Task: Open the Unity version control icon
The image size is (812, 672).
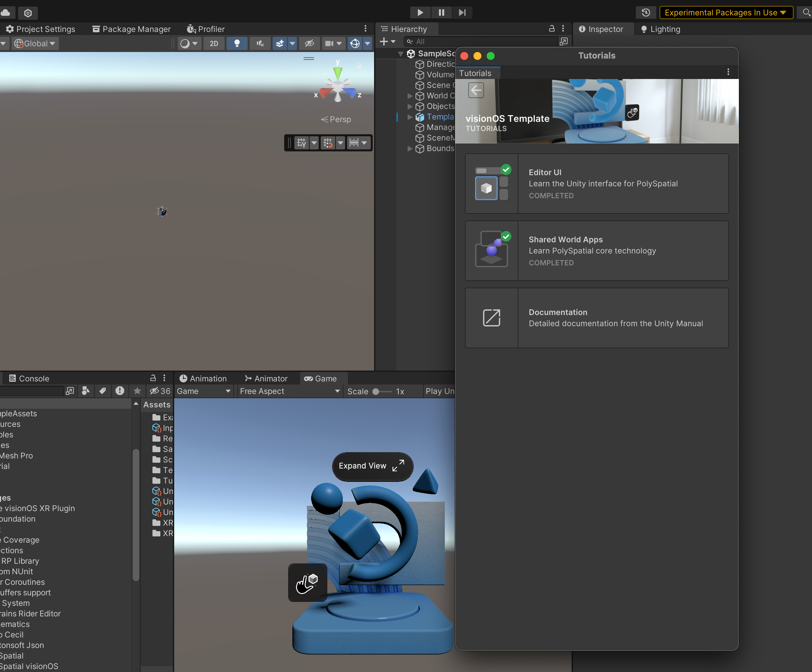Action: [x=28, y=13]
